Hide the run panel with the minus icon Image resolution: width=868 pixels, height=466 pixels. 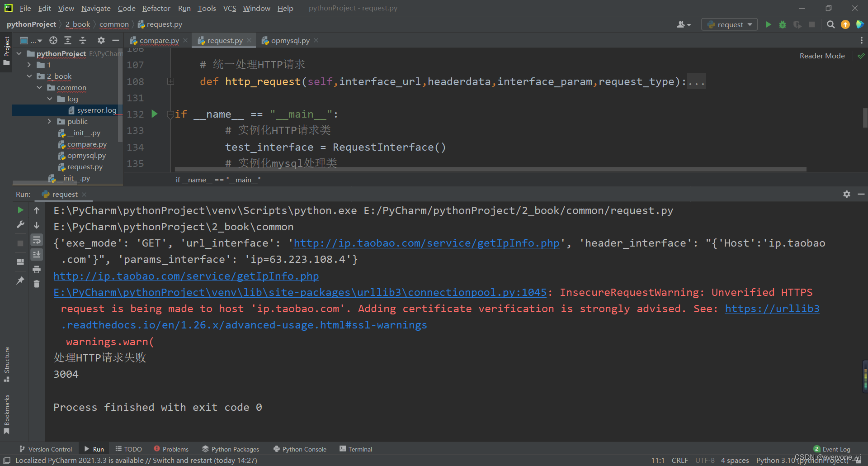point(861,194)
